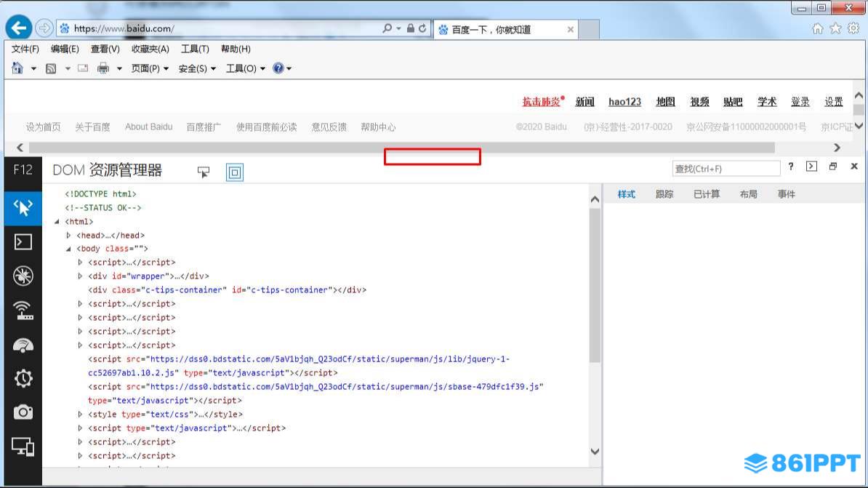Open the Profiler clock-gear tool
Viewport: 868px width, 488px height.
(23, 379)
